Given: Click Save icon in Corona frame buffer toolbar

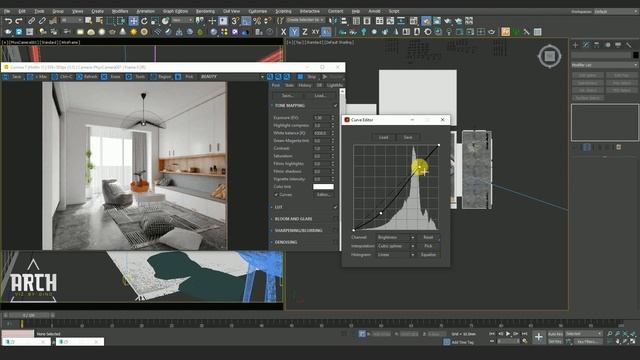Looking at the screenshot, I should tap(13, 77).
